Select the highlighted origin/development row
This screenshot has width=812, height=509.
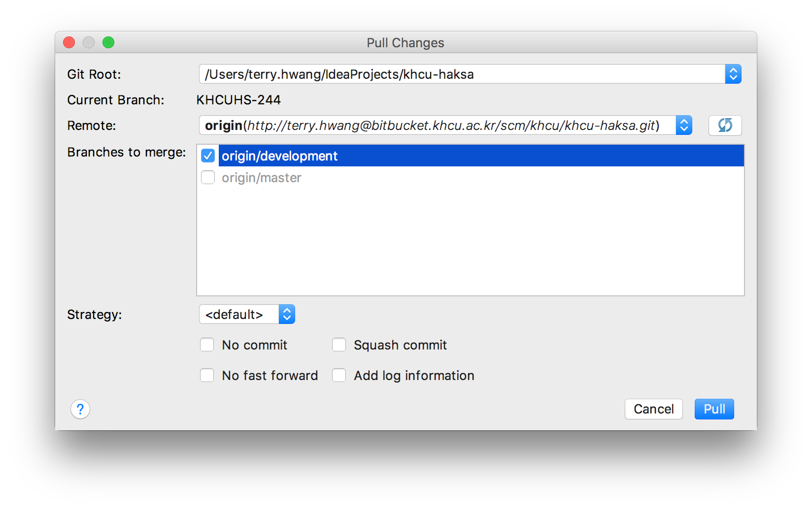click(345, 156)
